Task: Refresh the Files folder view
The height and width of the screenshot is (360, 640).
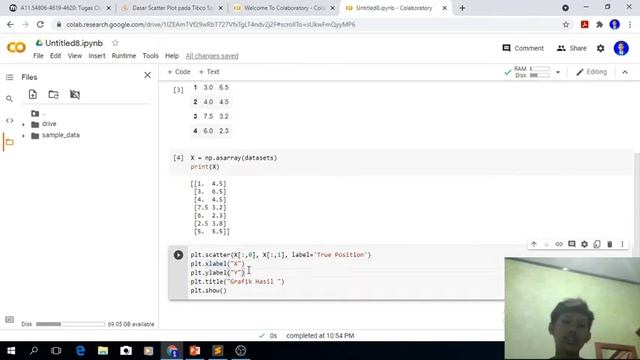Action: (53, 95)
